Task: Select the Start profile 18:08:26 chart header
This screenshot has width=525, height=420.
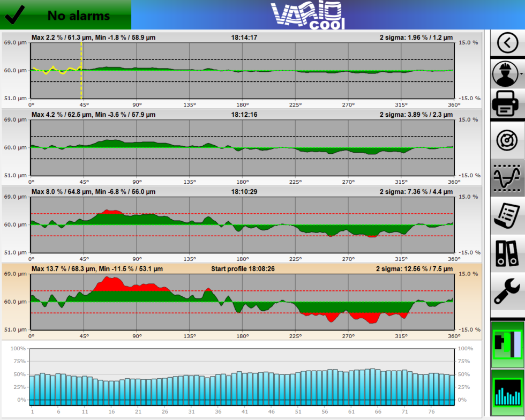Action: pyautogui.click(x=243, y=268)
